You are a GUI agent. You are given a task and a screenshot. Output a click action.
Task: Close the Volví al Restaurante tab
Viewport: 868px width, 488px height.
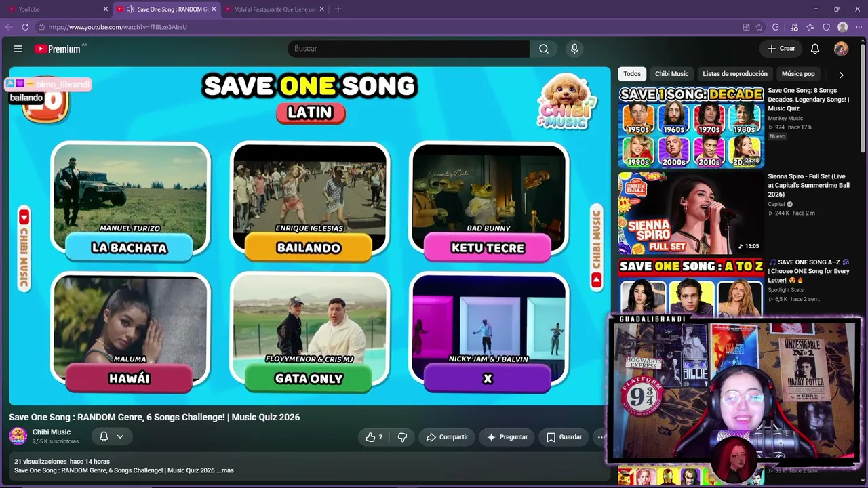tap(322, 9)
